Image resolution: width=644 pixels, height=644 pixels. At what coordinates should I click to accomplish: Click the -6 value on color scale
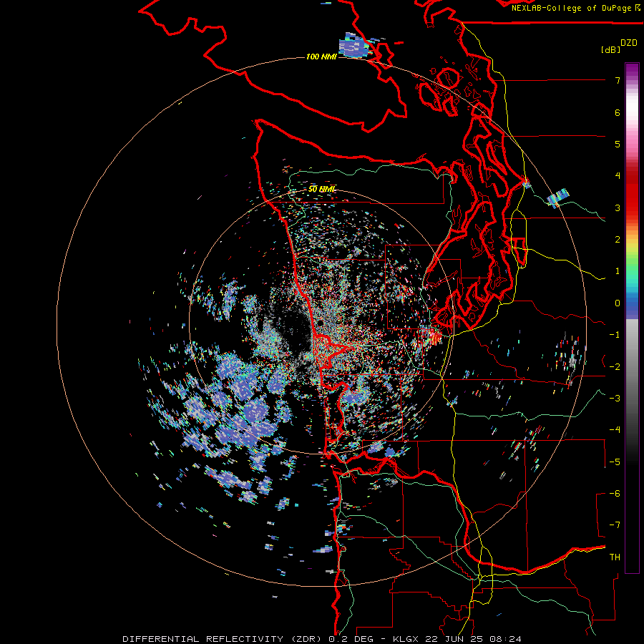coord(615,494)
